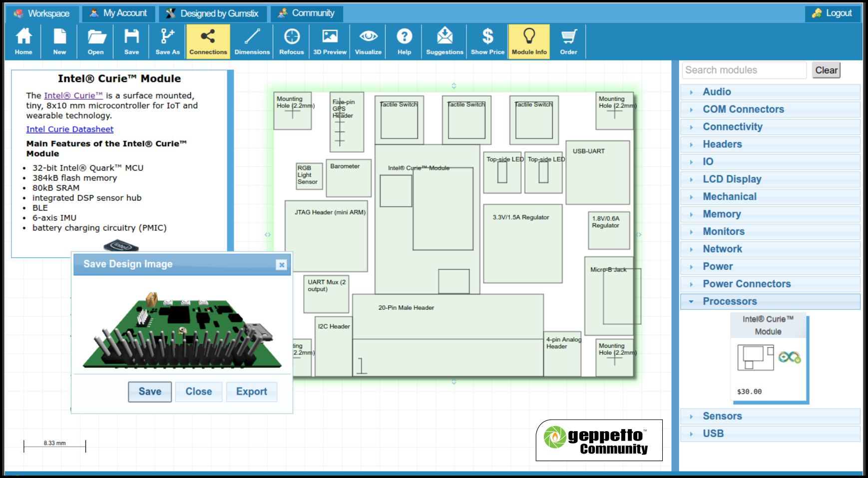Open Help from the toolbar
The image size is (868, 478).
[x=405, y=42]
